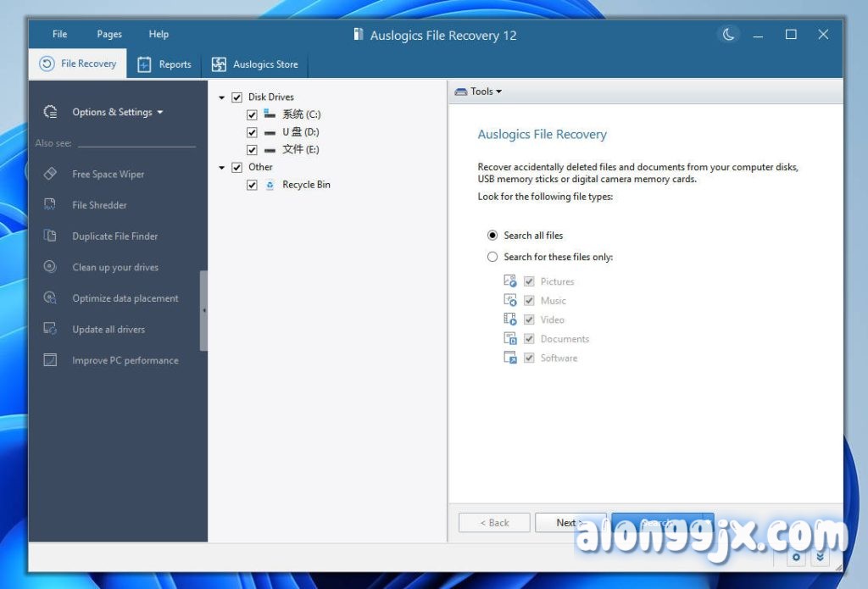Image resolution: width=868 pixels, height=589 pixels.
Task: Uncheck the 系统 (C:) drive checkbox
Action: coord(252,115)
